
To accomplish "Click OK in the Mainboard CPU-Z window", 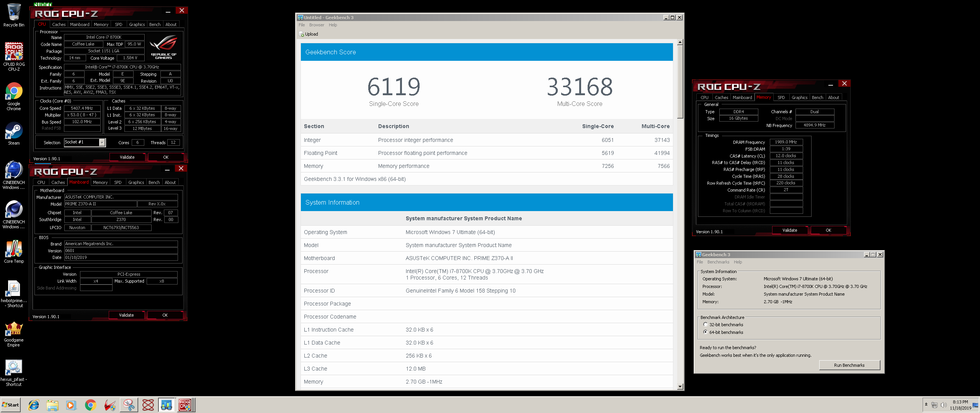I will (165, 315).
